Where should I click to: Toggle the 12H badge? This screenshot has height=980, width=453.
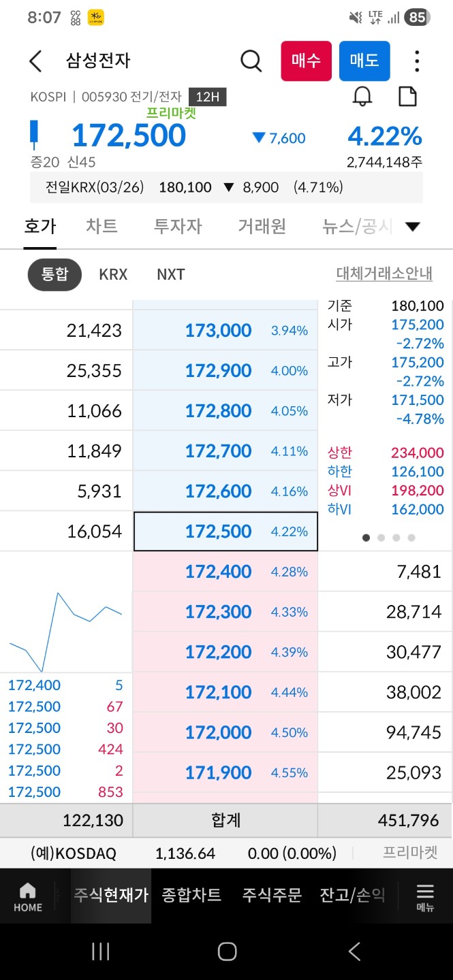[x=207, y=97]
